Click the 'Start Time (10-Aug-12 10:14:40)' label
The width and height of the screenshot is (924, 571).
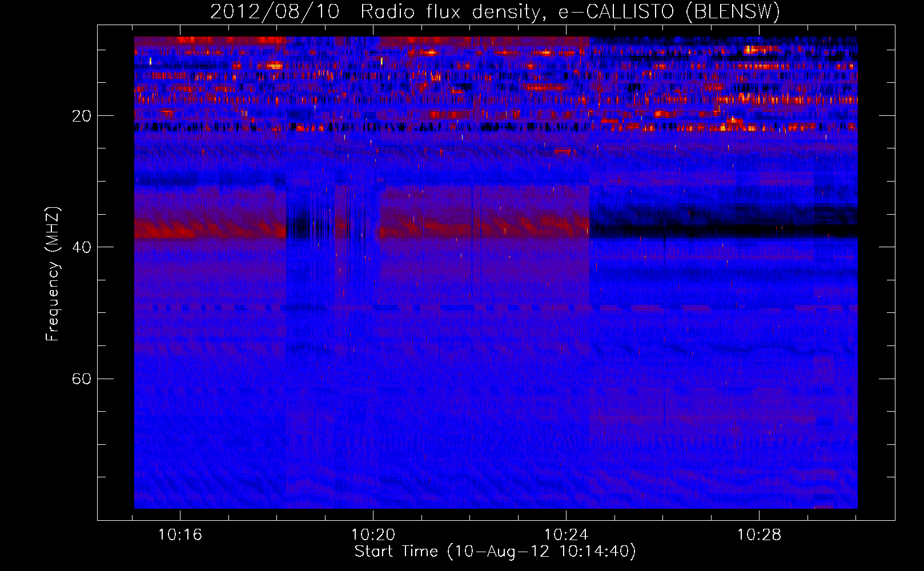pyautogui.click(x=495, y=552)
